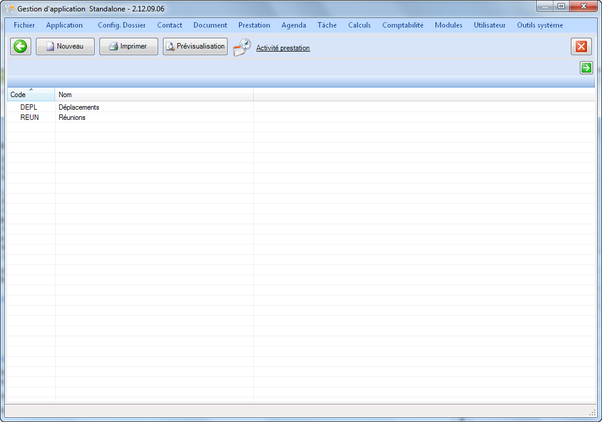The image size is (602, 422).
Task: Click the application icon in title bar
Action: (x=9, y=7)
